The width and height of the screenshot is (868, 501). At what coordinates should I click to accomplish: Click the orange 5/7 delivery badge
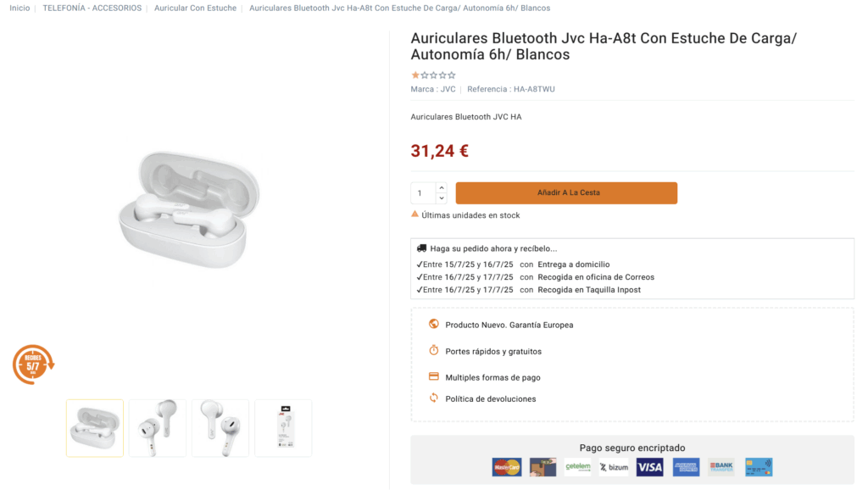point(33,365)
